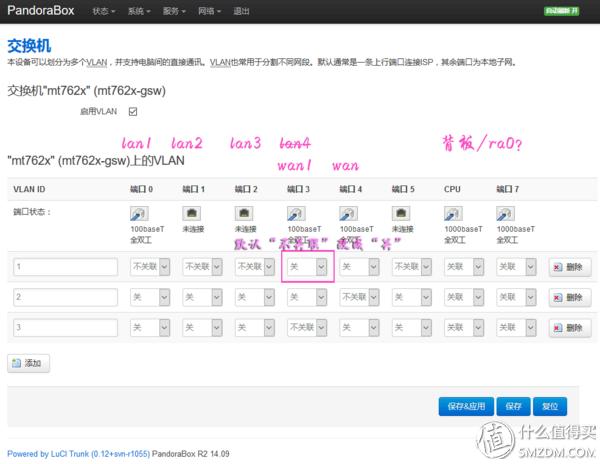Open VLAN 1 port 4 dropdown
Viewport: 600px width, 464px height.
pos(359,267)
